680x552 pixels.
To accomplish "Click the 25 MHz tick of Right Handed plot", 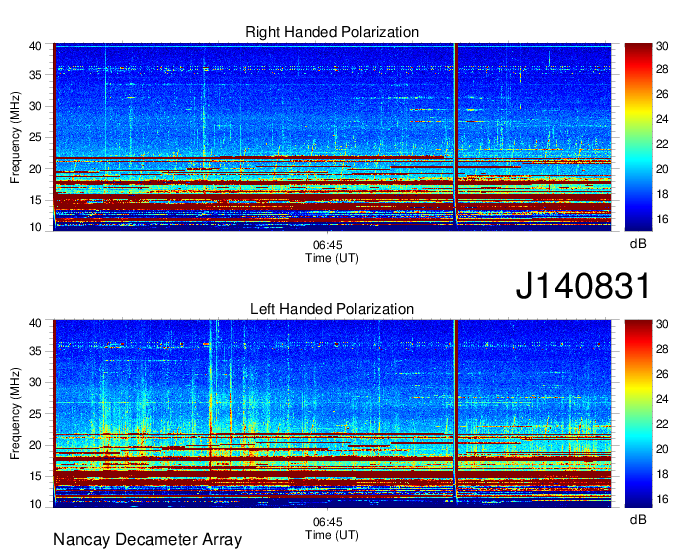I will pyautogui.click(x=35, y=137).
